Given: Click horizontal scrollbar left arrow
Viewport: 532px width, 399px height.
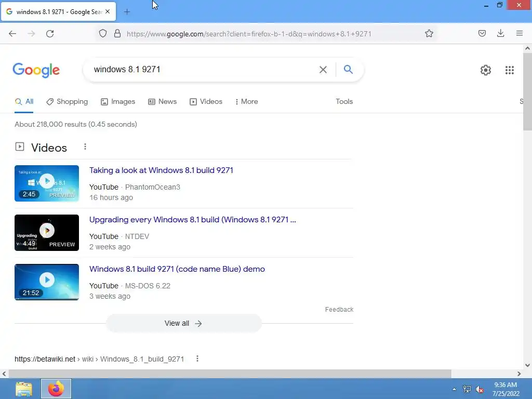Looking at the screenshot, I should point(4,374).
